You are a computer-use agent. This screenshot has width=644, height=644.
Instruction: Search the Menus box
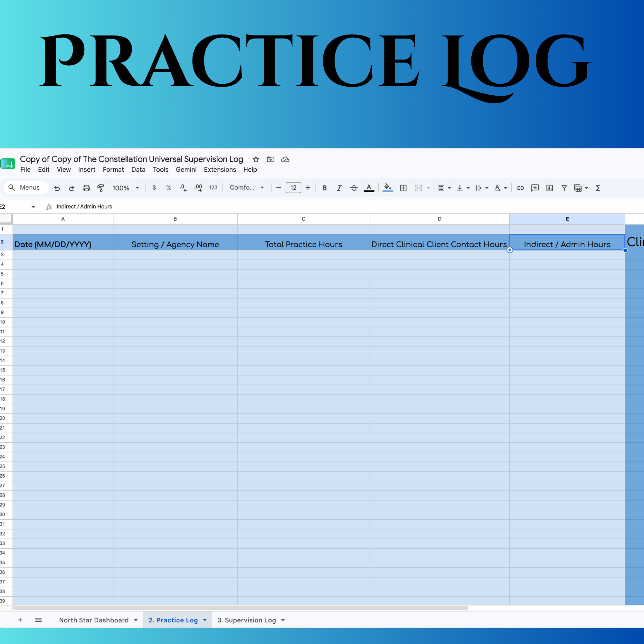[26, 187]
